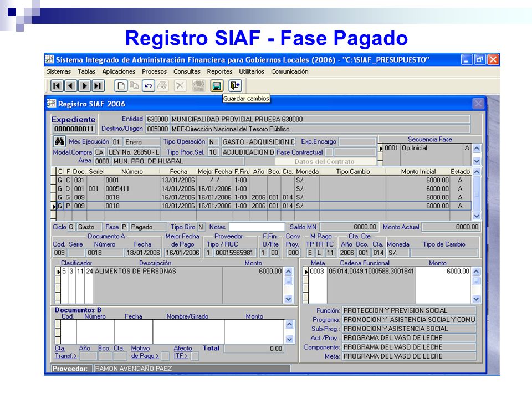This screenshot has height=399, width=532.
Task: Open the Tablas menu
Action: [86, 71]
